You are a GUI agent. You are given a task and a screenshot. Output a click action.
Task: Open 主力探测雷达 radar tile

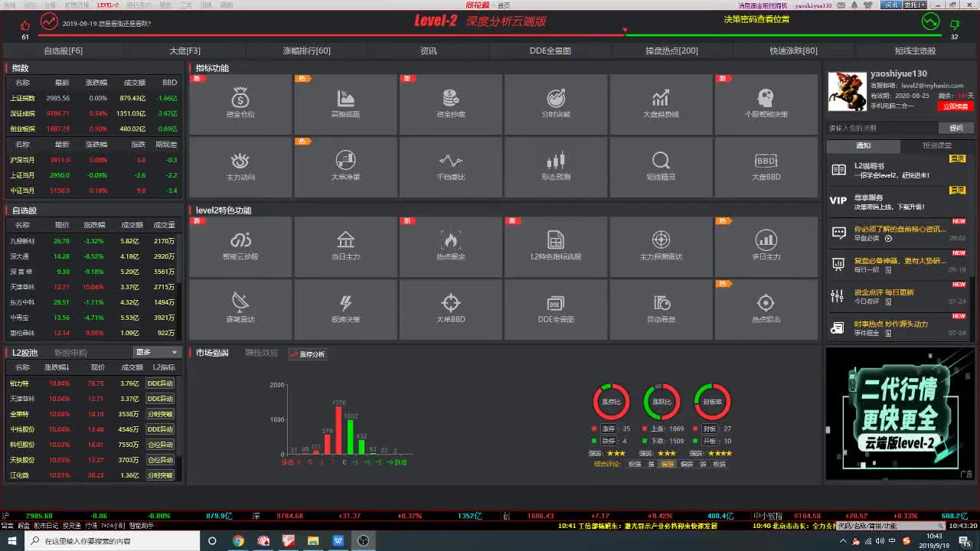click(x=661, y=247)
